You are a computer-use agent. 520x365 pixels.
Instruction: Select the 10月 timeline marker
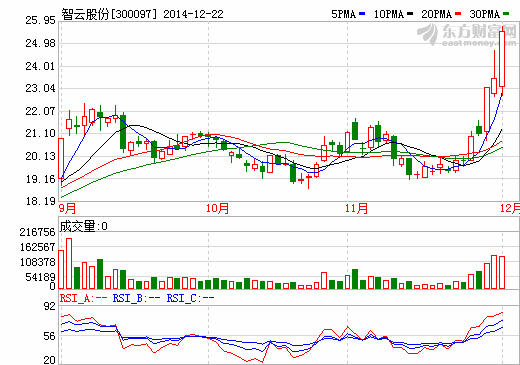coord(217,208)
